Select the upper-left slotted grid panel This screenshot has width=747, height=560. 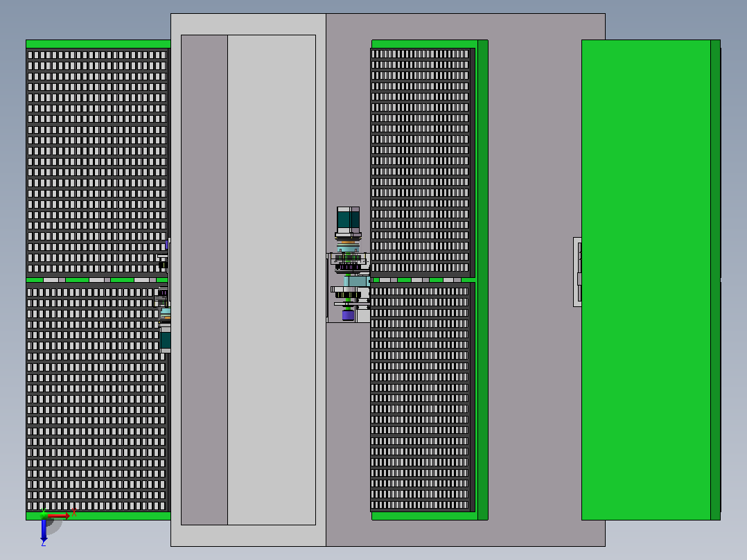(x=97, y=162)
